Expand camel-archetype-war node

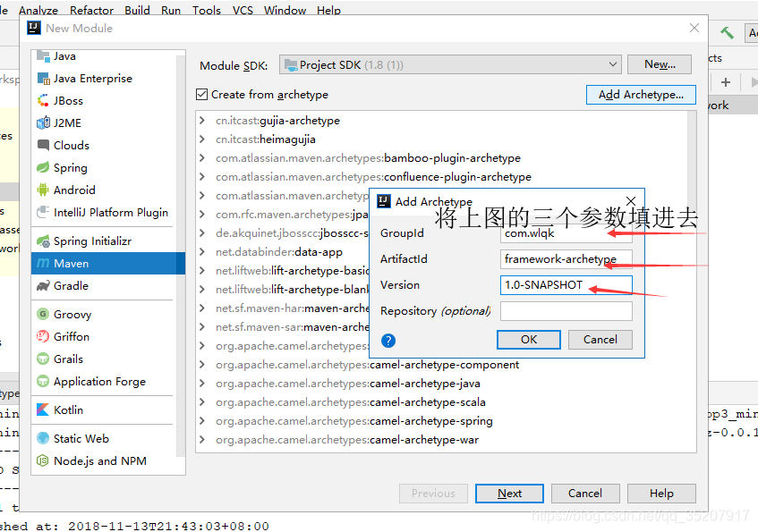tap(202, 440)
